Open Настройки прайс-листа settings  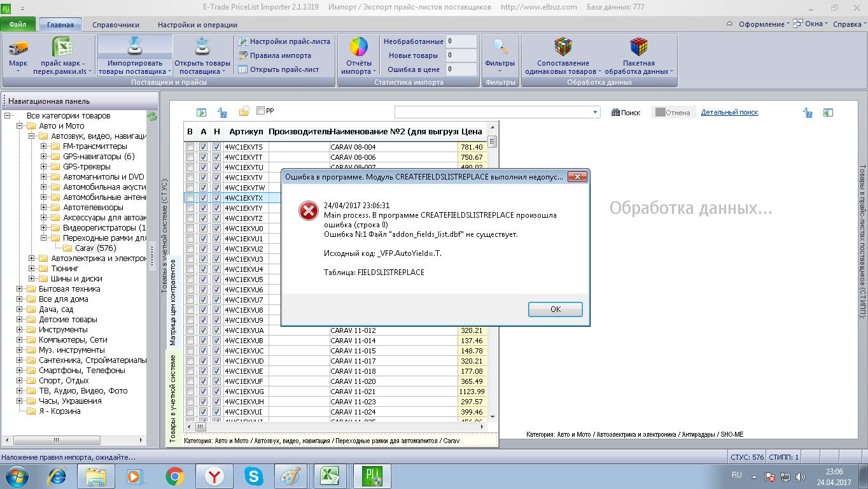(284, 41)
